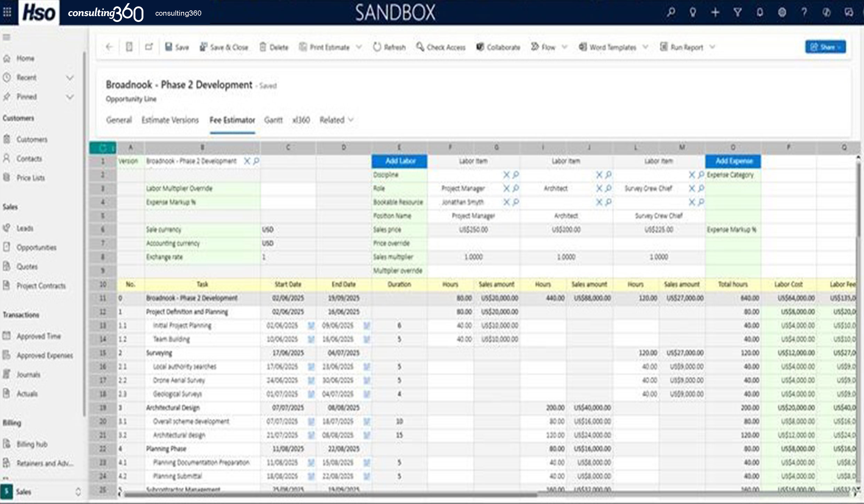Open Approved Time in sidebar
The width and height of the screenshot is (864, 504).
click(39, 336)
